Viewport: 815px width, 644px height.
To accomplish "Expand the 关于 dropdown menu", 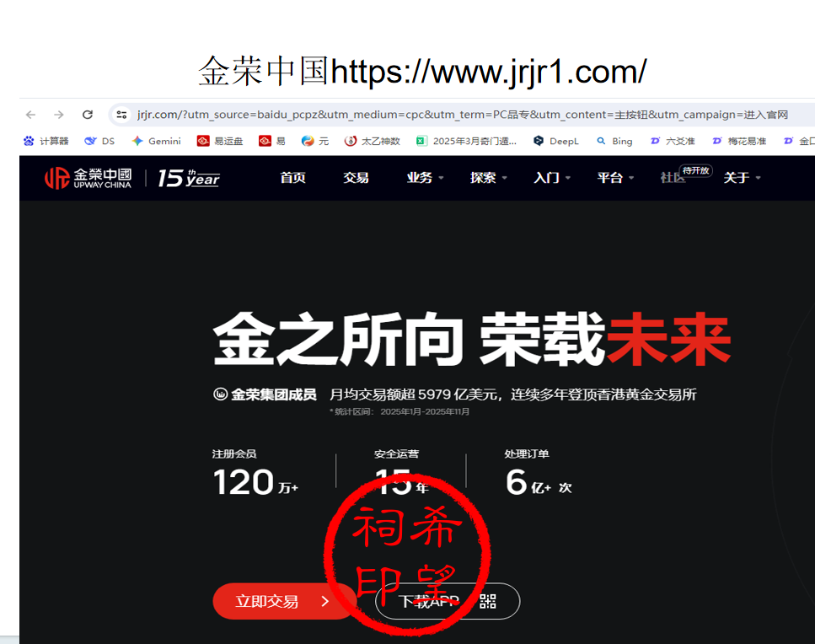I will (x=742, y=178).
